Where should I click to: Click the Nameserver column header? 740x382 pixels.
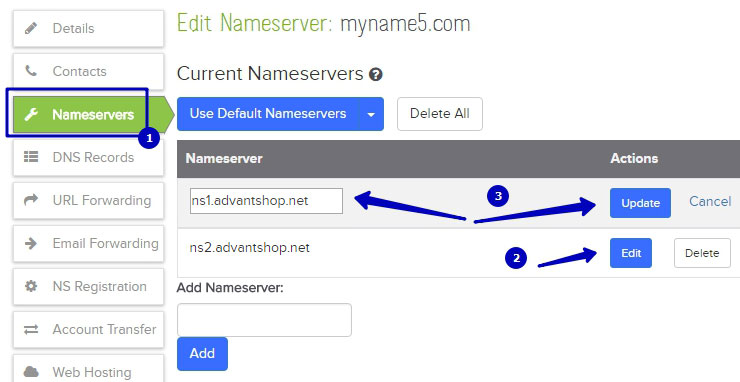pyautogui.click(x=224, y=158)
